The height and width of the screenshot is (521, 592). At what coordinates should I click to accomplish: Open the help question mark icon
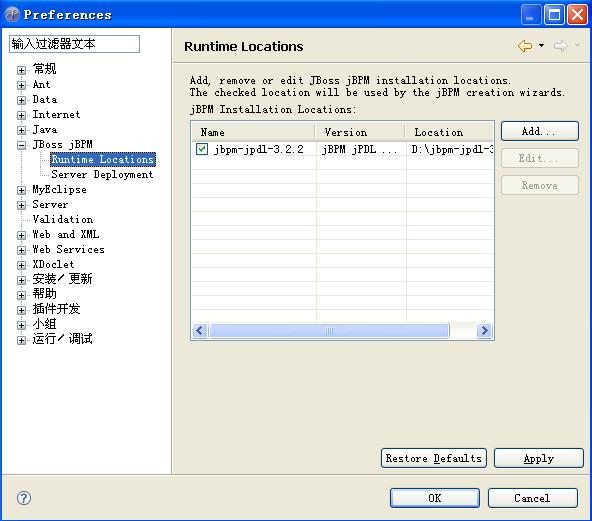pos(24,498)
